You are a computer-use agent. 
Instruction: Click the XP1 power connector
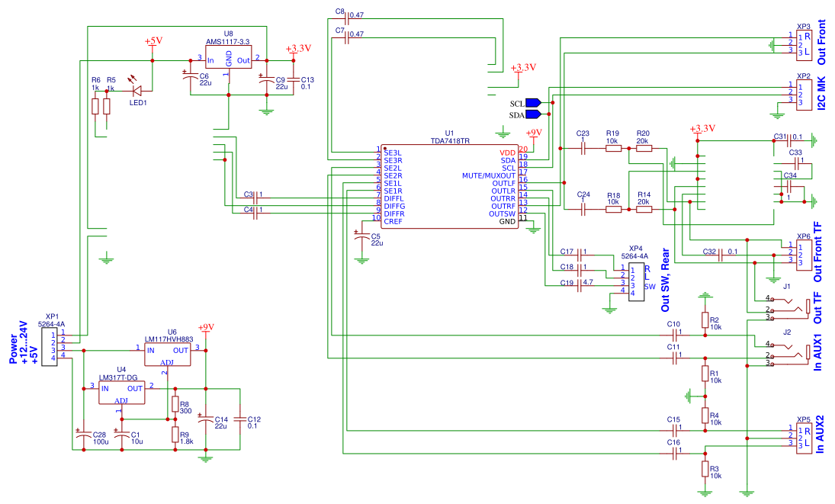[50, 346]
